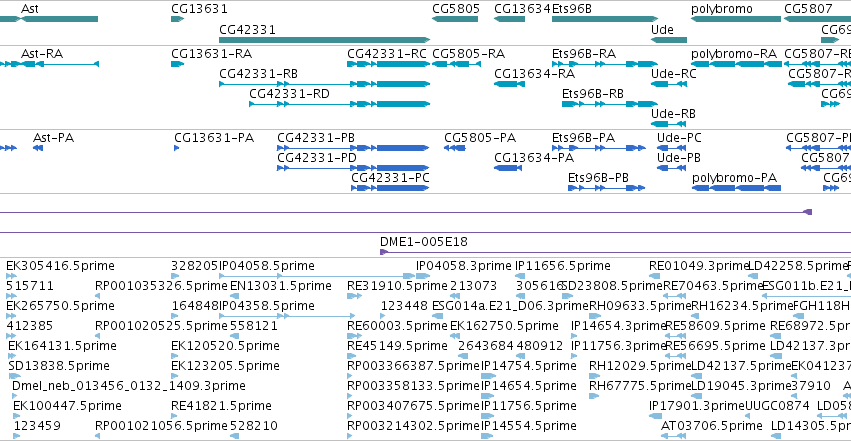Open transcript CG5805-RA
This screenshot has height=441, width=851.
pos(468,54)
